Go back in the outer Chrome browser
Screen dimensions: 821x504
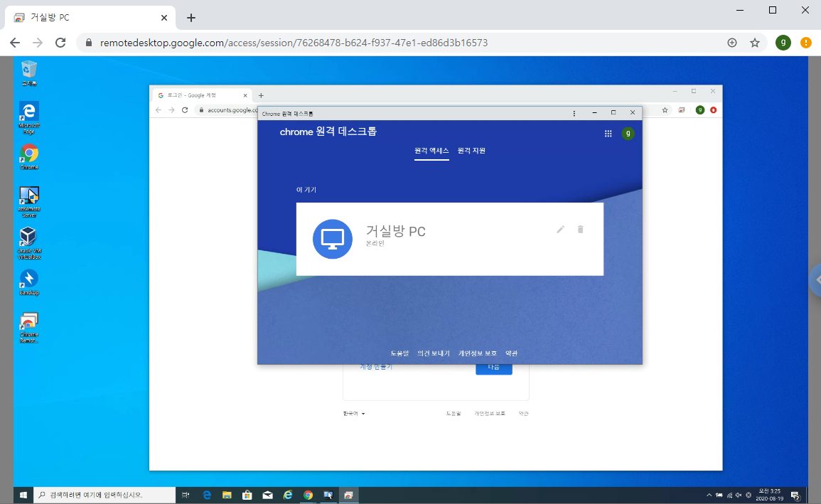[x=15, y=43]
